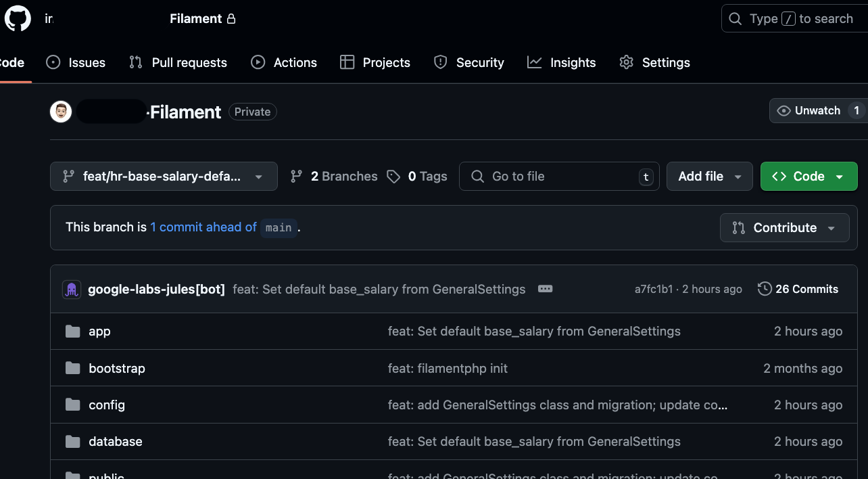Go to the Actions tab
868x479 pixels.
tap(284, 62)
